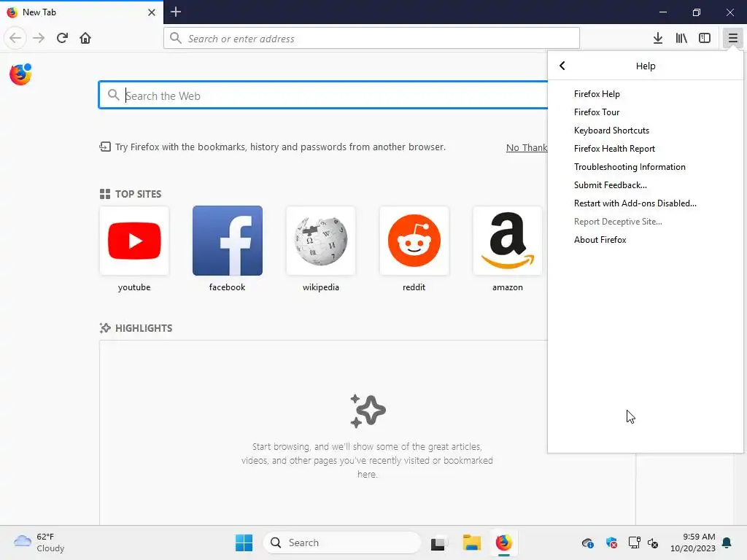The height and width of the screenshot is (560, 747).
Task: Click the Firefox taskbar icon
Action: click(503, 542)
